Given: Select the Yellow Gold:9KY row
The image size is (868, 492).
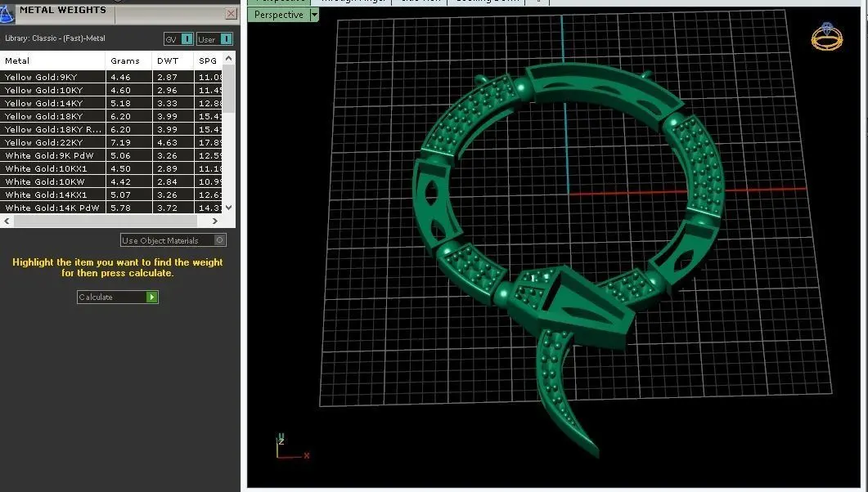Looking at the screenshot, I should [x=110, y=78].
